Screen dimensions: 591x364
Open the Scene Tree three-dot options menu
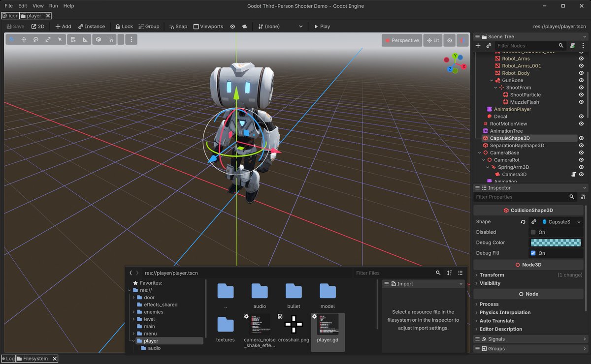(x=583, y=46)
